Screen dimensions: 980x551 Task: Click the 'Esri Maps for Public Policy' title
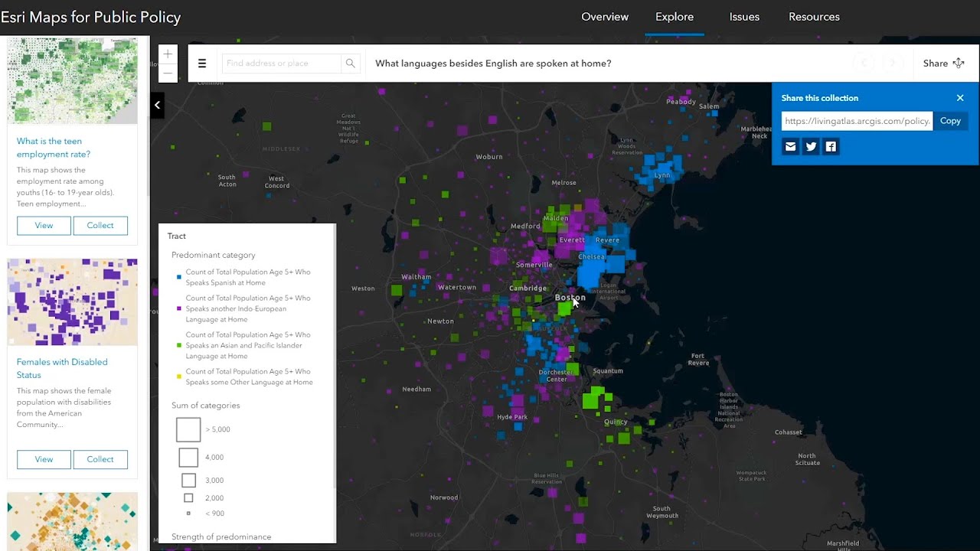(x=90, y=17)
